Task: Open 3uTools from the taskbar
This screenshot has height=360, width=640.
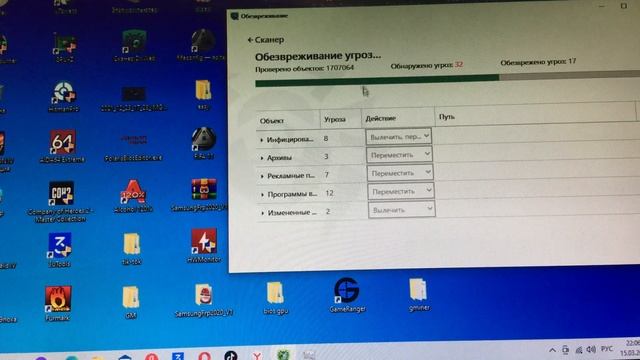Action: 178,356
